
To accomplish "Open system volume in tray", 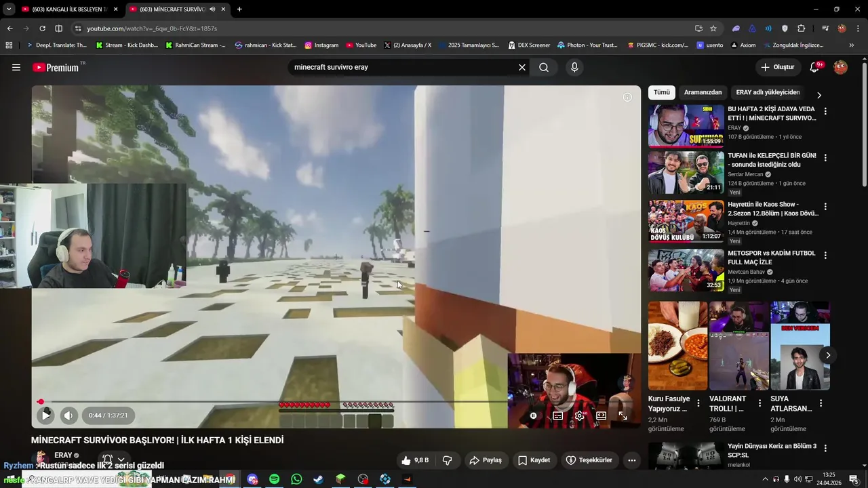I will pyautogui.click(x=797, y=479).
